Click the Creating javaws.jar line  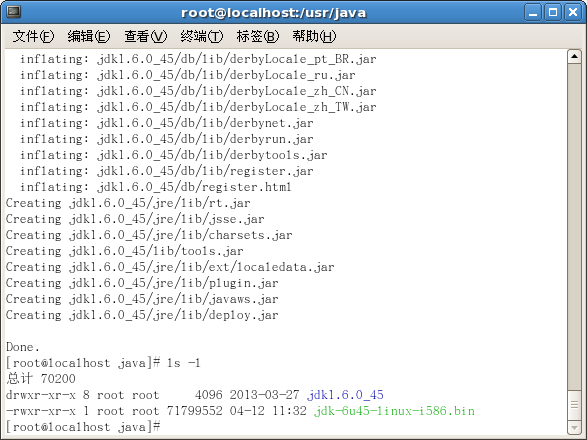tap(142, 299)
